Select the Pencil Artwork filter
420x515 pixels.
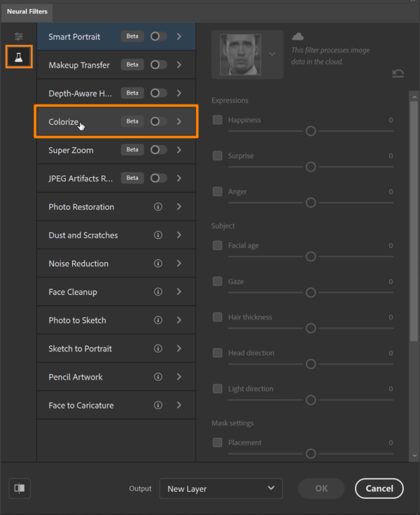tap(76, 377)
